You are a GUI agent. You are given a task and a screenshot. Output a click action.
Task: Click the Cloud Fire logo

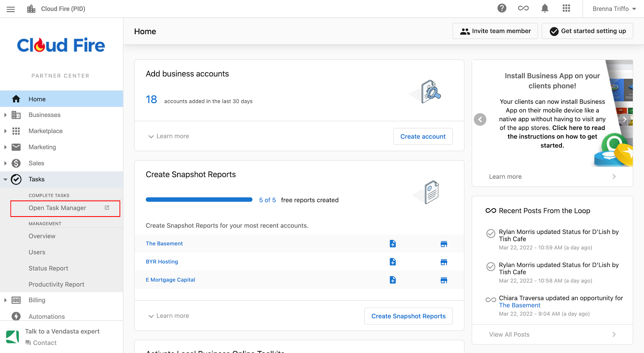[61, 45]
